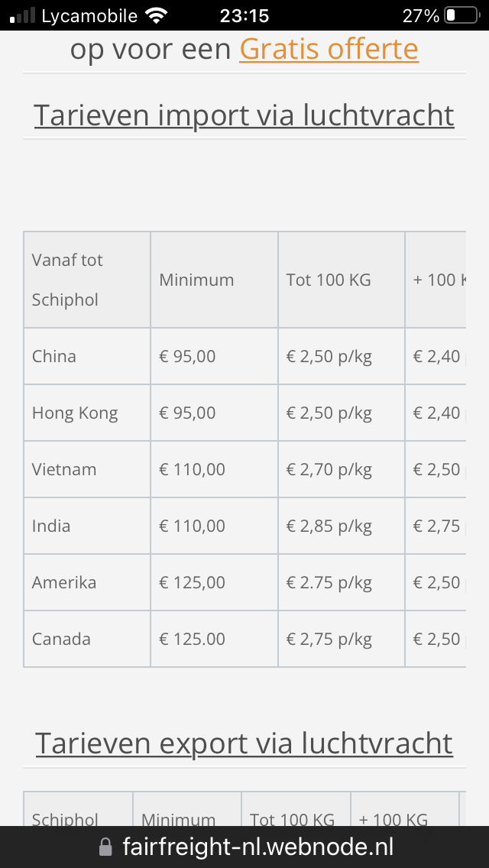Tap the € 2,85 p/kg India rate

point(329,526)
